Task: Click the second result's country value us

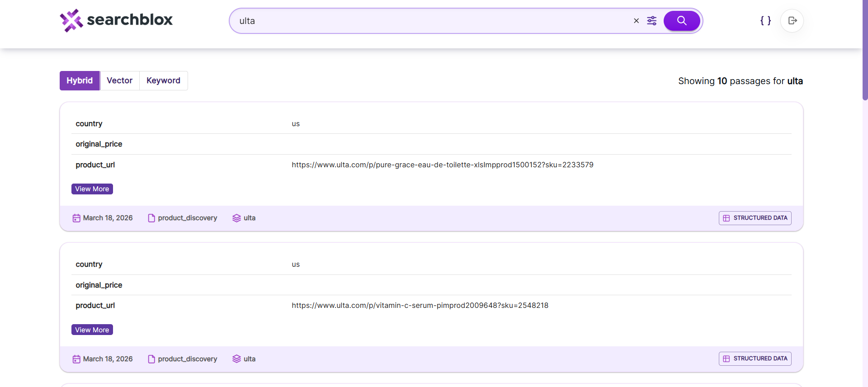Action: coord(296,264)
